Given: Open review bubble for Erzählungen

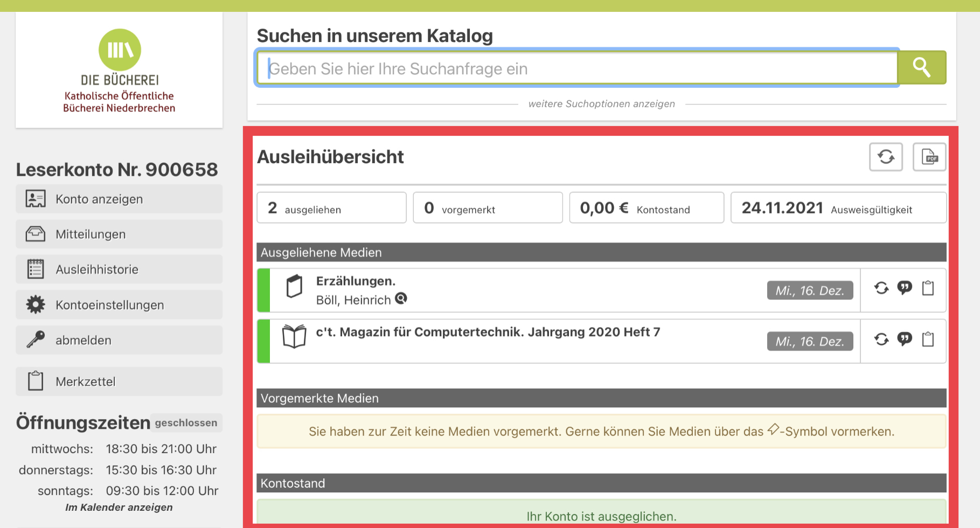Looking at the screenshot, I should 905,289.
